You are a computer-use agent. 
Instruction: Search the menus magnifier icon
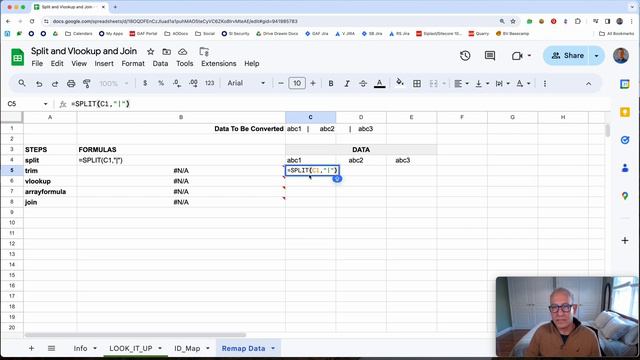pos(22,83)
